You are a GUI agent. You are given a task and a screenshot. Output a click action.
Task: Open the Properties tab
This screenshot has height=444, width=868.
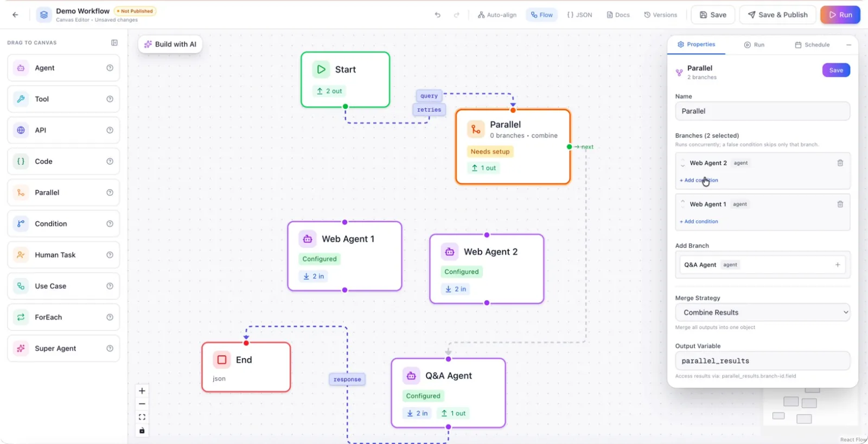(697, 44)
